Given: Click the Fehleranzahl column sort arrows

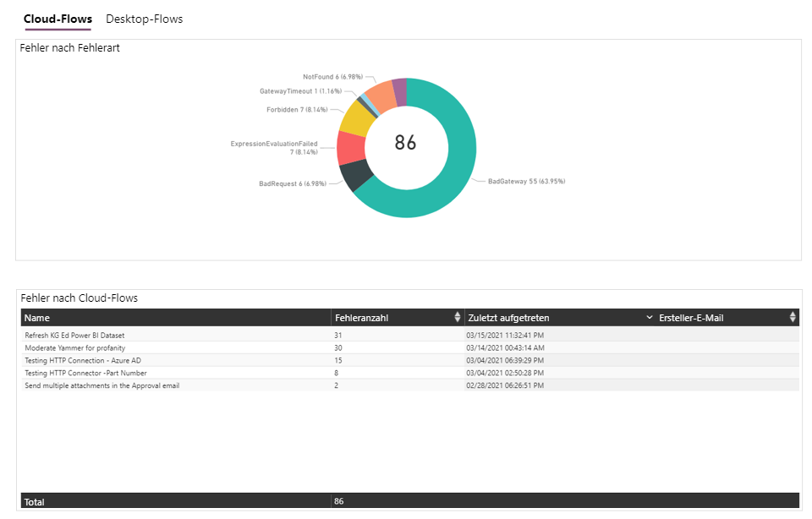Looking at the screenshot, I should [458, 318].
